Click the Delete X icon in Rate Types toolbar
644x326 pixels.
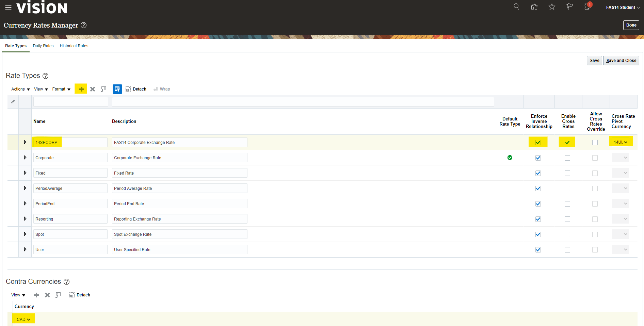(x=93, y=89)
